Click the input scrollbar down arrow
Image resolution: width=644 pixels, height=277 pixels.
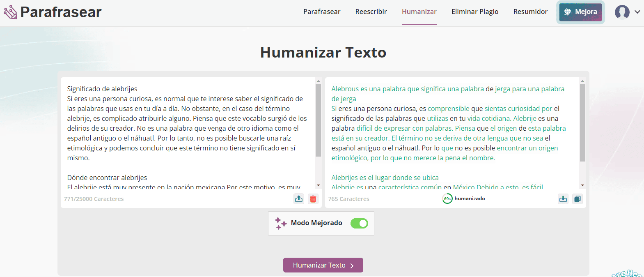pyautogui.click(x=318, y=186)
